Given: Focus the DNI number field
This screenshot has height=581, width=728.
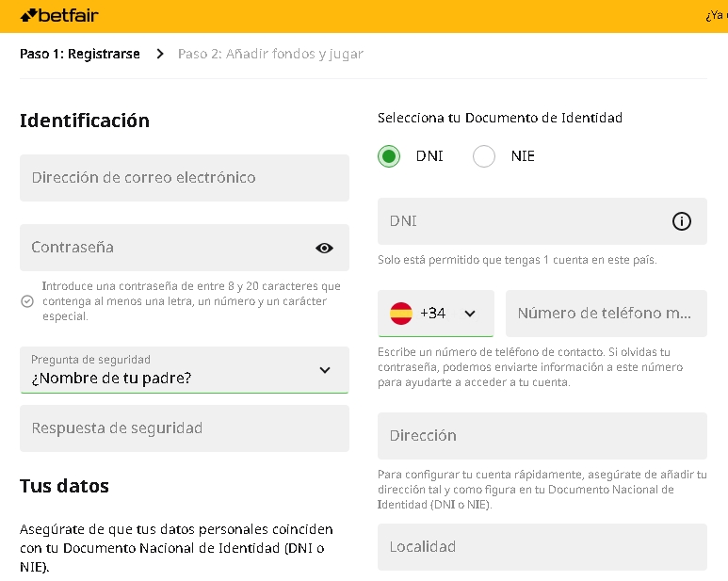Looking at the screenshot, I should (x=542, y=221).
